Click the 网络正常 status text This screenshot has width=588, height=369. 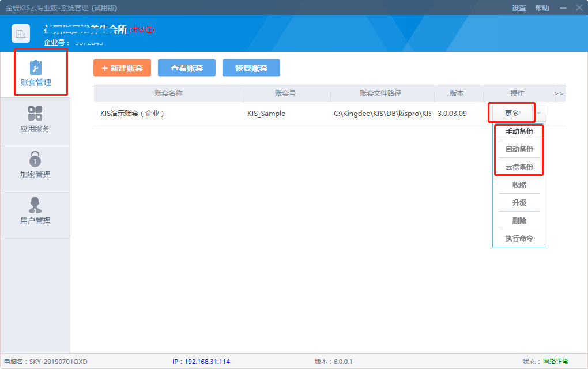pos(556,362)
